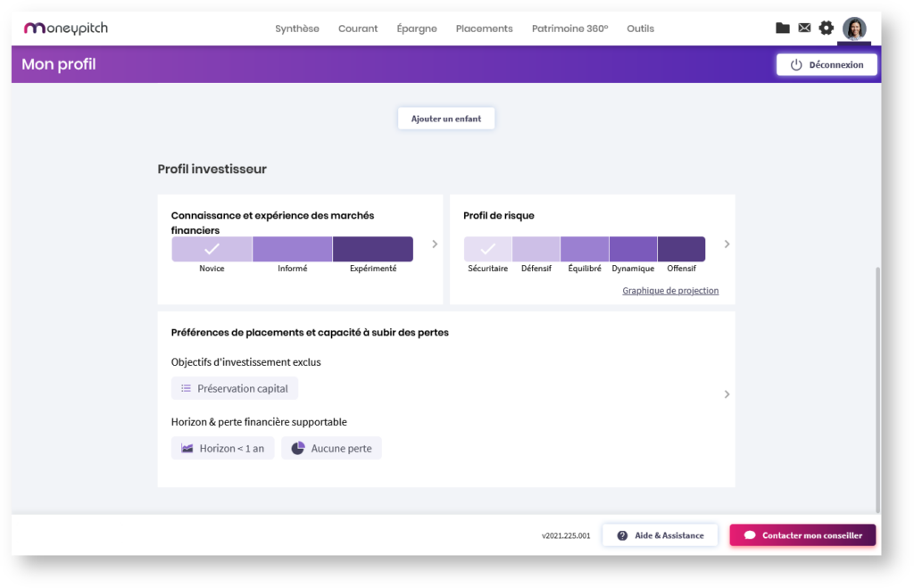Expand the Préférences de placements chevron
Screen dimensions: 914x588
(727, 394)
